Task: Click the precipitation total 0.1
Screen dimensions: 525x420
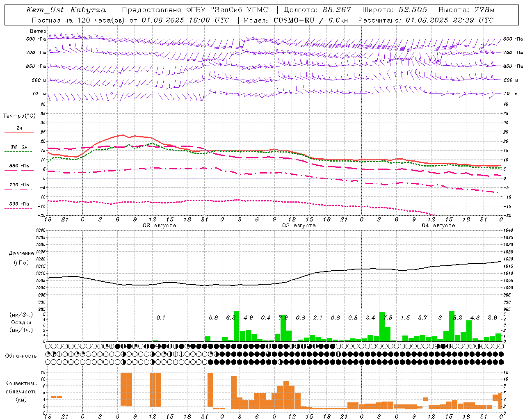Action: [161, 317]
